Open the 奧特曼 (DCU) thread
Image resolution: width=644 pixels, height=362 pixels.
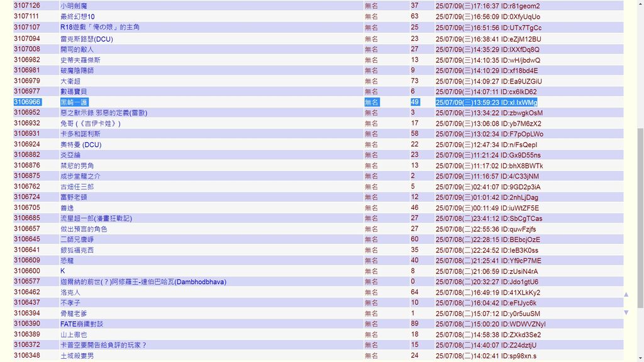[80, 145]
